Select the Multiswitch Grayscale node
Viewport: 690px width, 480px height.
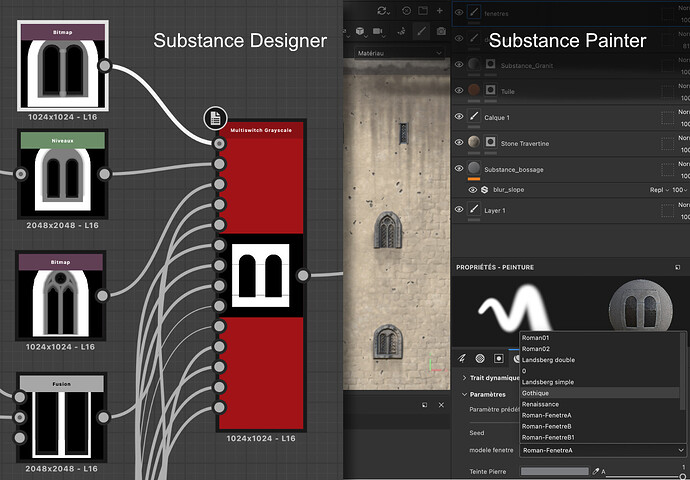260,276
